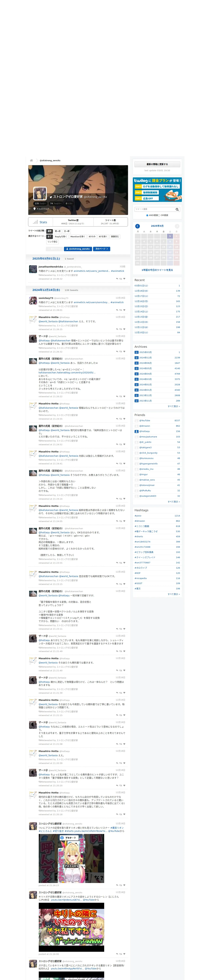
Task: Show all tweets with 全て filter
Action: coord(50,237)
